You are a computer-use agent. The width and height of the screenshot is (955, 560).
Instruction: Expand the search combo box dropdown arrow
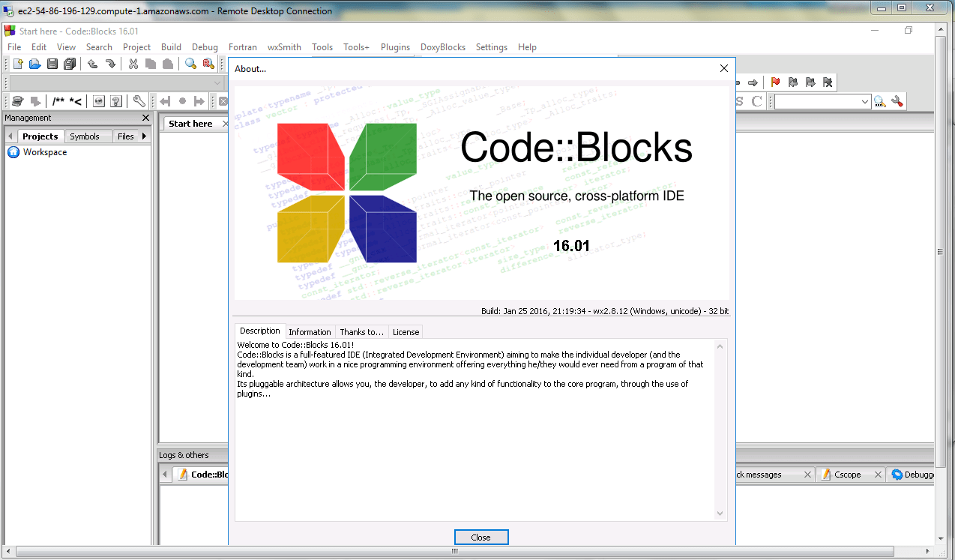(865, 101)
